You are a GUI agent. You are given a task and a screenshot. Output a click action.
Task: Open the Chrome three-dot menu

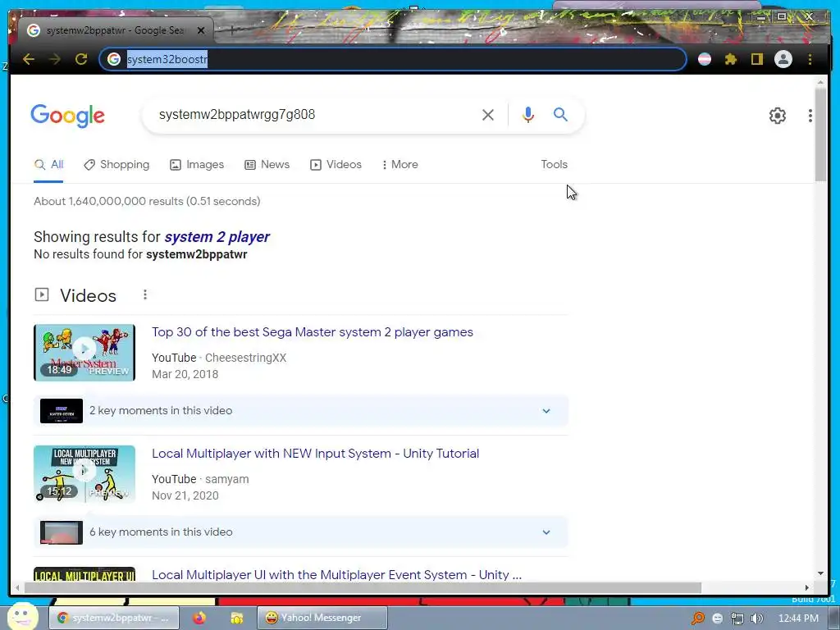tap(810, 59)
